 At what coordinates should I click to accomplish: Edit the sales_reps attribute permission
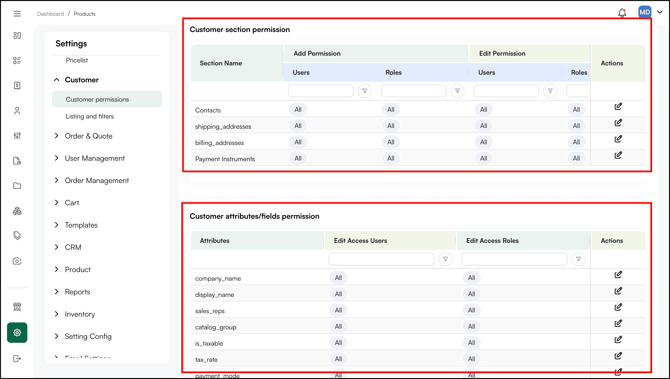tap(618, 307)
